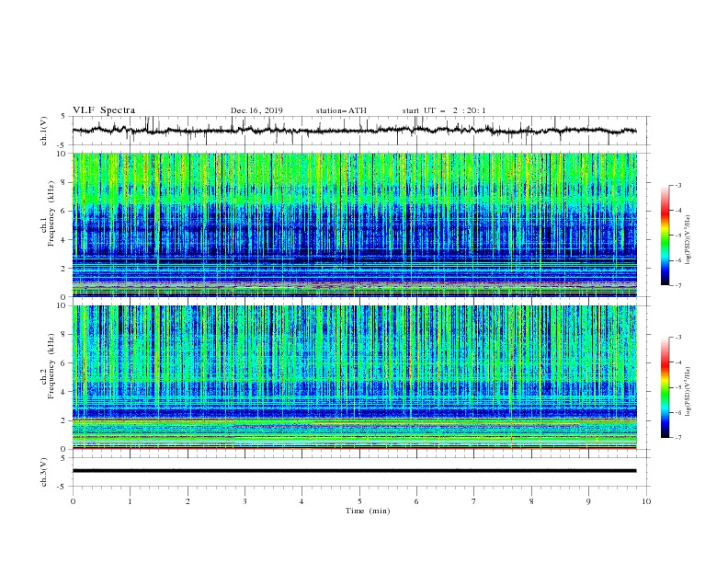Click time axis tick label "3"
This screenshot has height=563, width=728.
[x=245, y=501]
